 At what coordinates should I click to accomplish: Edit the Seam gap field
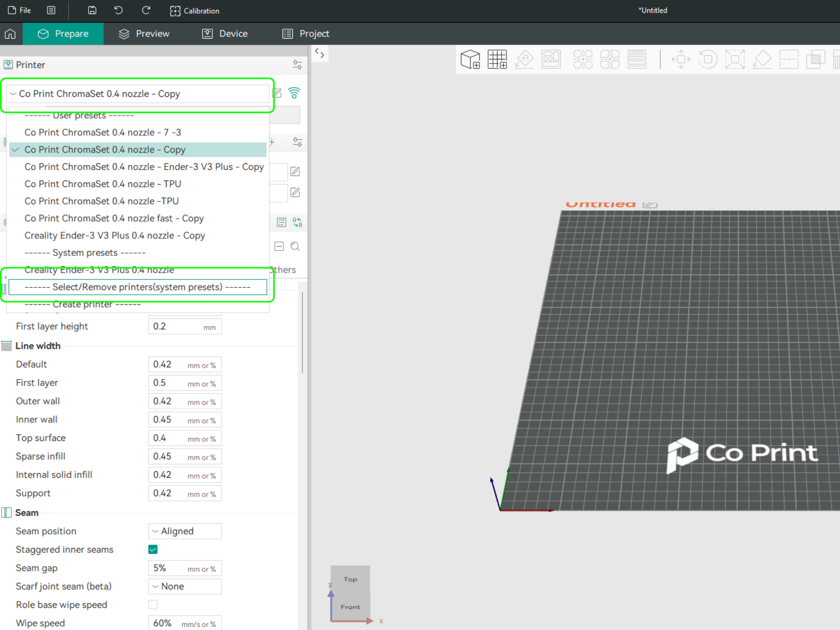pos(185,568)
